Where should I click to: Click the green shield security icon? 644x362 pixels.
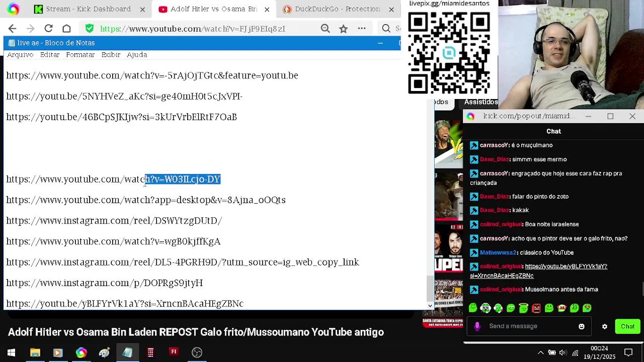[x=89, y=29]
